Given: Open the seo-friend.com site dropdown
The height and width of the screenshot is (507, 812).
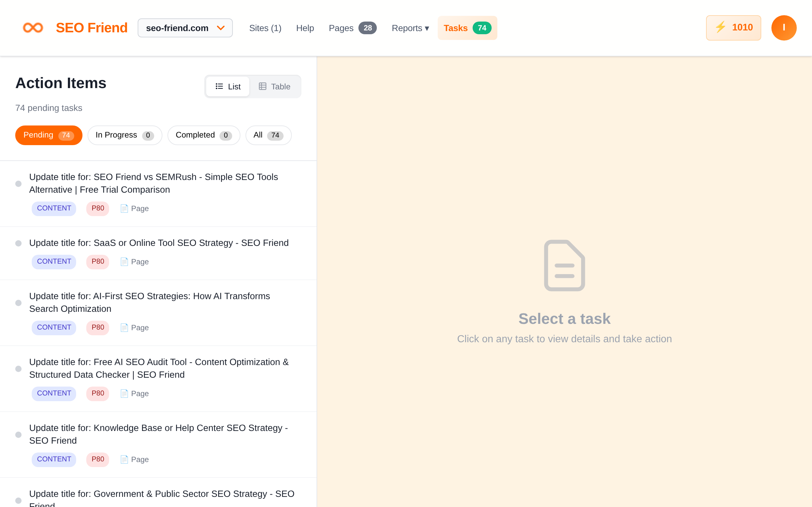Looking at the screenshot, I should [x=185, y=28].
